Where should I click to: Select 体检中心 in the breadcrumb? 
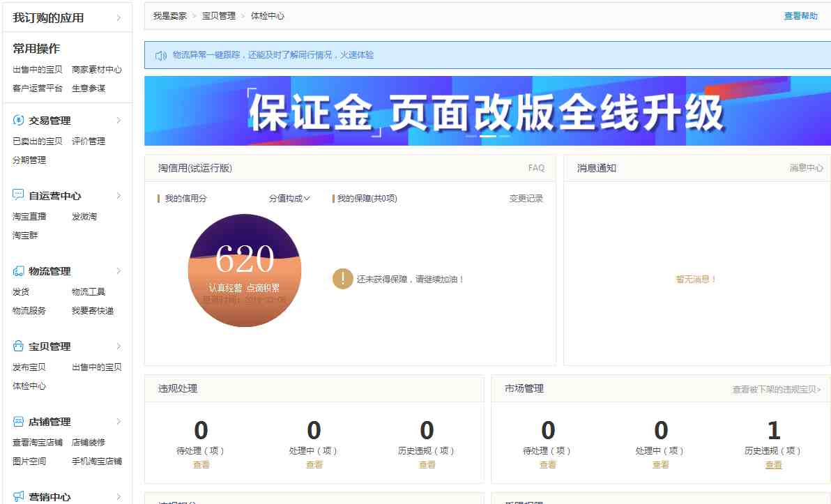[268, 16]
